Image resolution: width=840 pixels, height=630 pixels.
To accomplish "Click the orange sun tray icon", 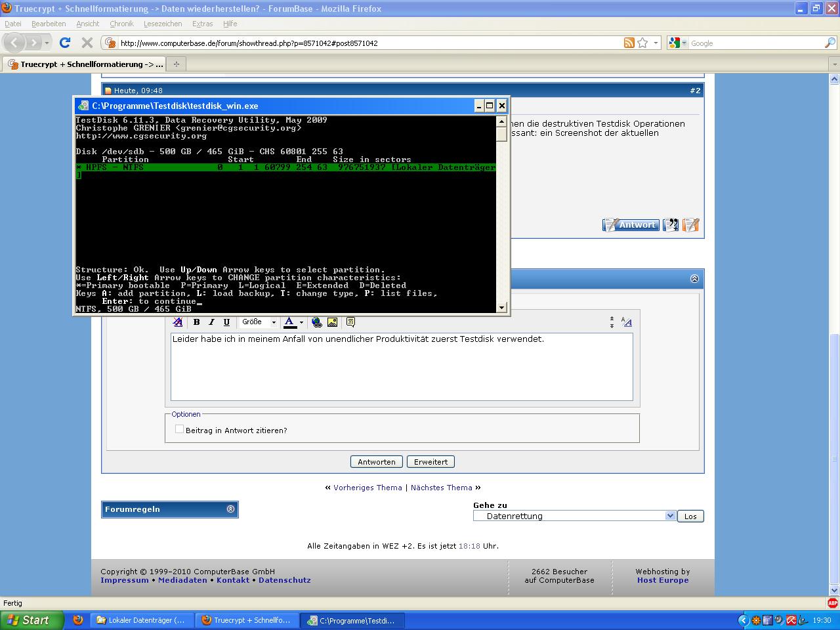I will [x=756, y=620].
